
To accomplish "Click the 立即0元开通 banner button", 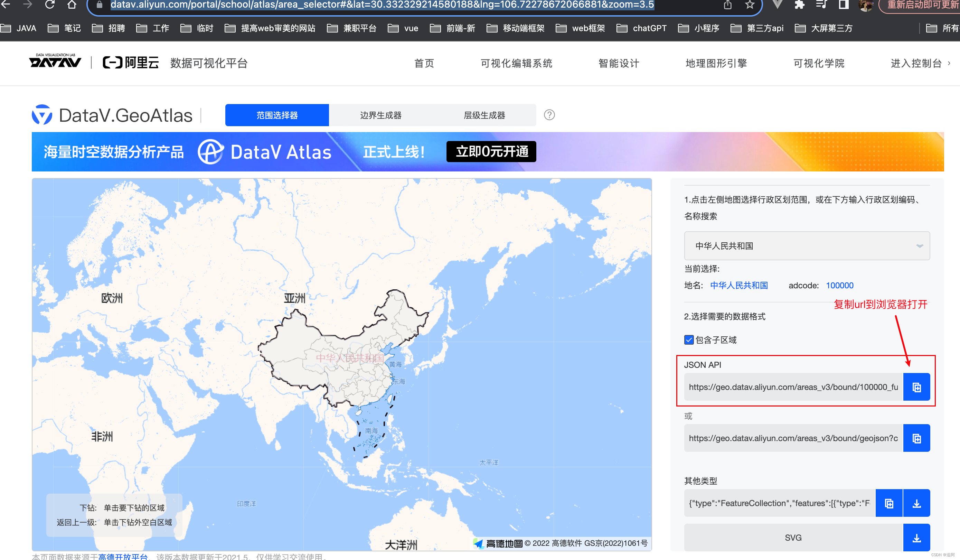I will [x=491, y=152].
